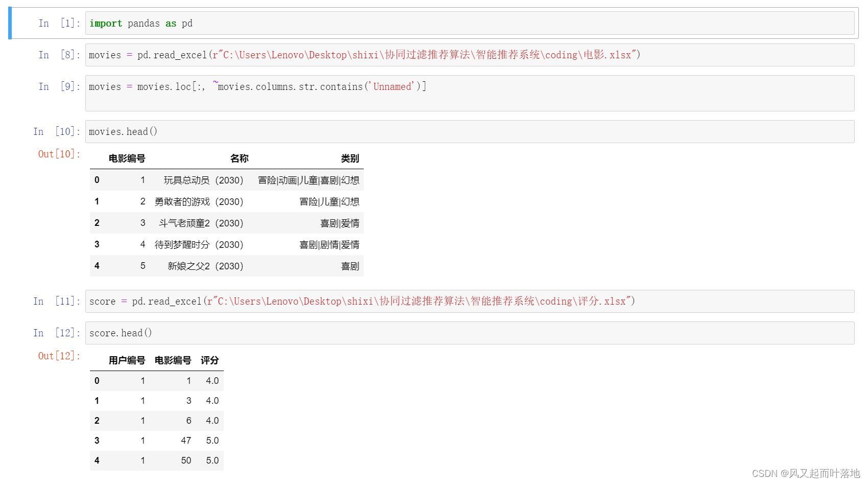
Task: Click the 冒险|动画|儿童|喜剧|幻想 category cell
Action: (309, 180)
